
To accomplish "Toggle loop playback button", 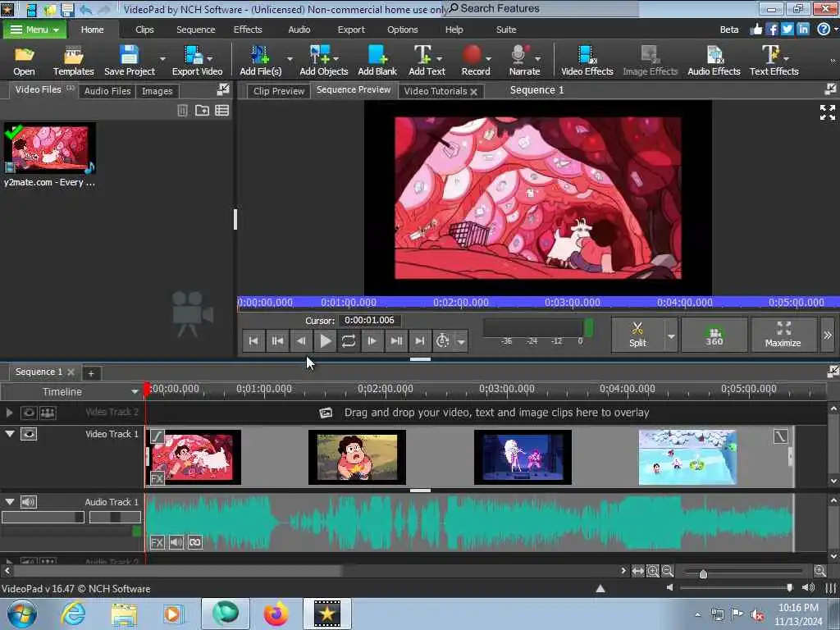I will pyautogui.click(x=349, y=340).
